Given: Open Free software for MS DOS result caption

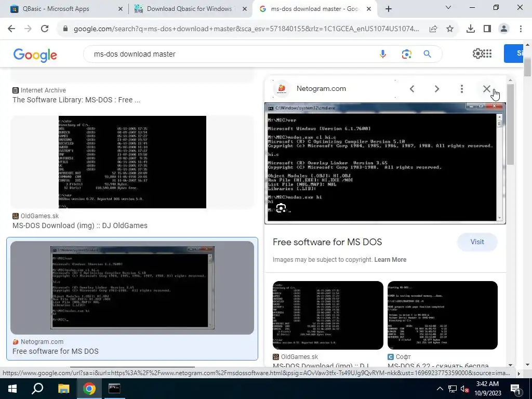Looking at the screenshot, I should point(55,351).
